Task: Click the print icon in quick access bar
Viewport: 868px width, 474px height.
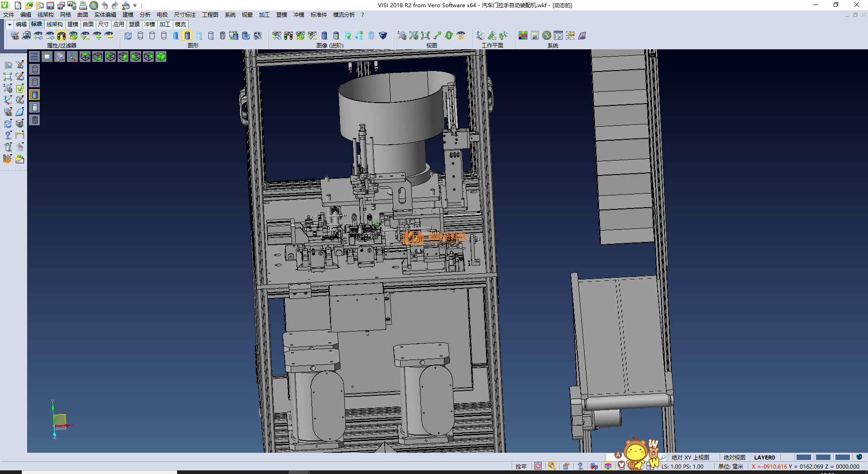Action: point(83,5)
